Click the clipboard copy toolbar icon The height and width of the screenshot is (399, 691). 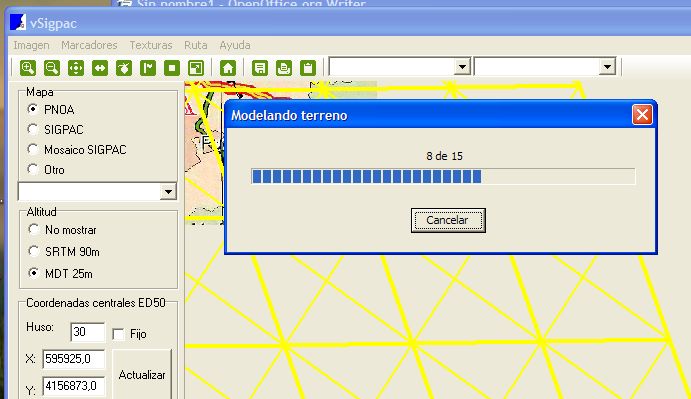click(x=308, y=68)
